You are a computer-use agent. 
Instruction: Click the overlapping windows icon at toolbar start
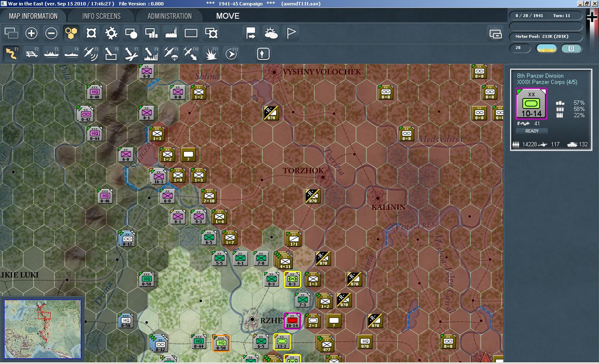11,33
